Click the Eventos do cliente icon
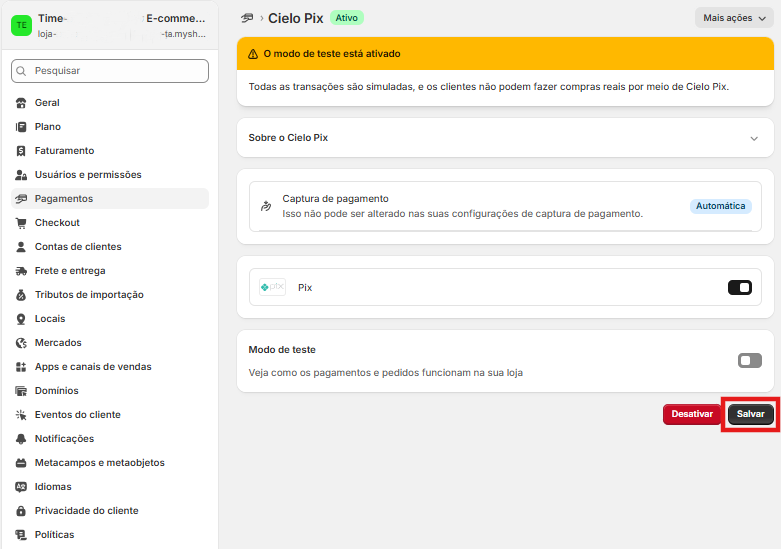Screen dimensions: 781x549 click(x=21, y=414)
